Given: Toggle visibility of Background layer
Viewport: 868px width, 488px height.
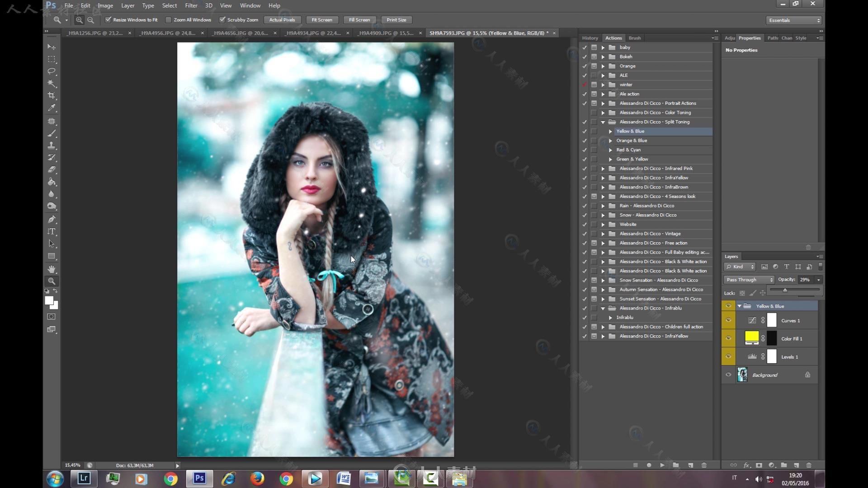Looking at the screenshot, I should tap(728, 374).
